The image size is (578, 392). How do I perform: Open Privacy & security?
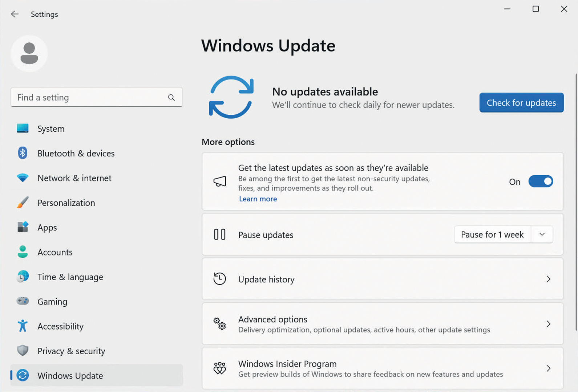(x=97, y=351)
